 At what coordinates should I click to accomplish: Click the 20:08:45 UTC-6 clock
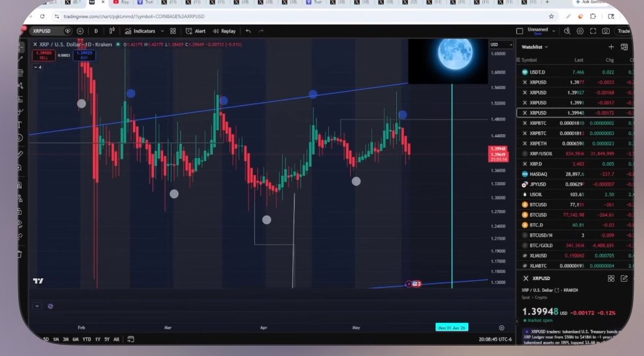tap(495, 339)
